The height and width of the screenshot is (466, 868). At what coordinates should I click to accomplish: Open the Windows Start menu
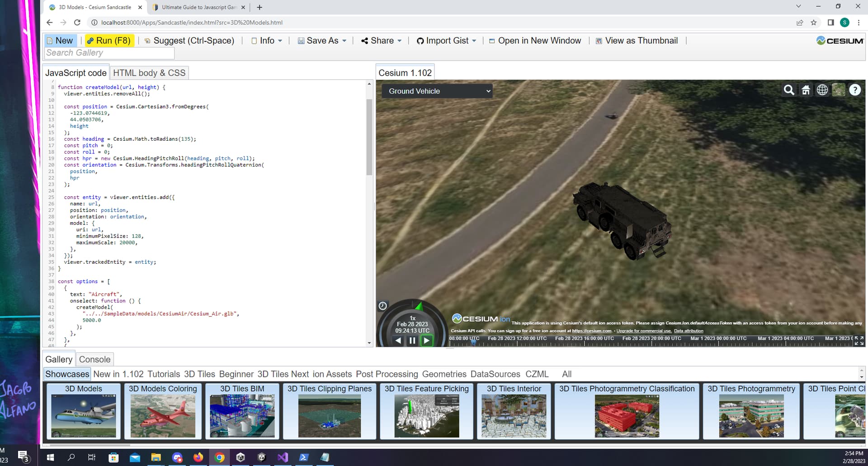pos(51,457)
